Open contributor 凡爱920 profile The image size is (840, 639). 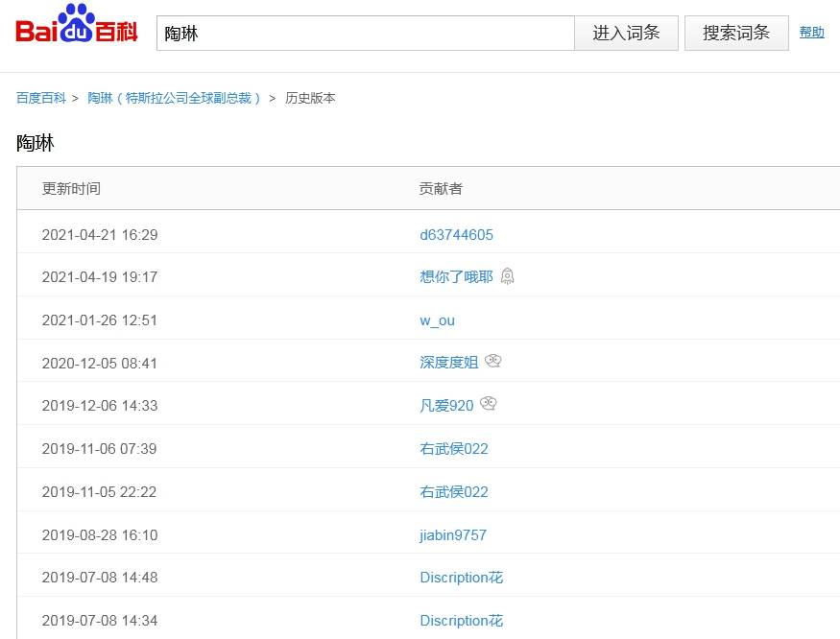click(446, 406)
